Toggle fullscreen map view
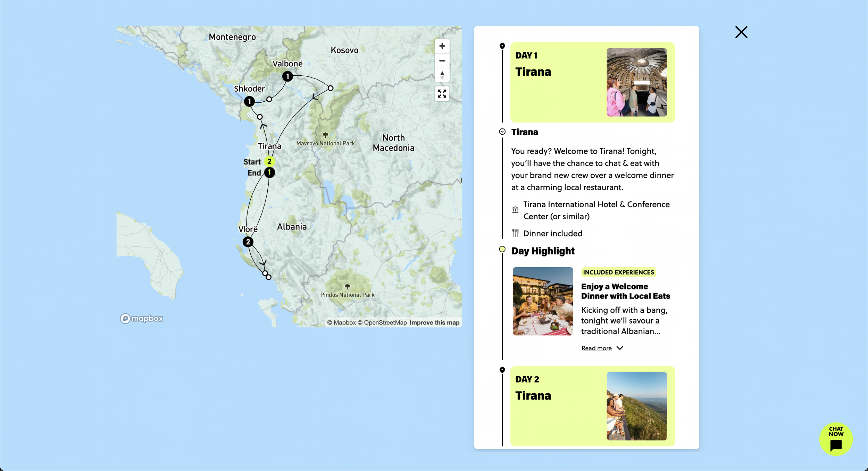Viewport: 868px width, 471px height. click(442, 94)
